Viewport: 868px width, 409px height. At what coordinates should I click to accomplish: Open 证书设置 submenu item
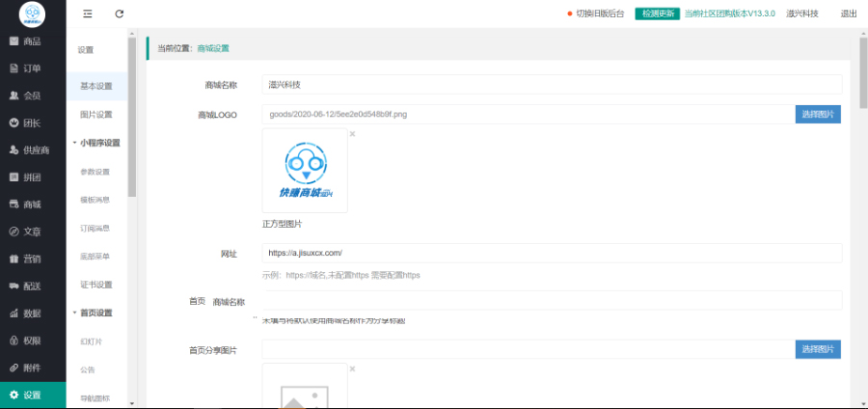pos(96,285)
